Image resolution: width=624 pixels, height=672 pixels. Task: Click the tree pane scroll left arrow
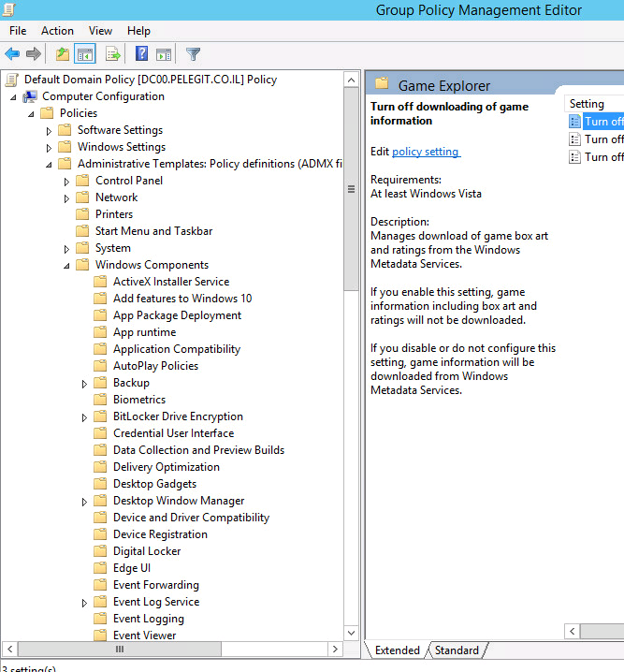(10, 649)
